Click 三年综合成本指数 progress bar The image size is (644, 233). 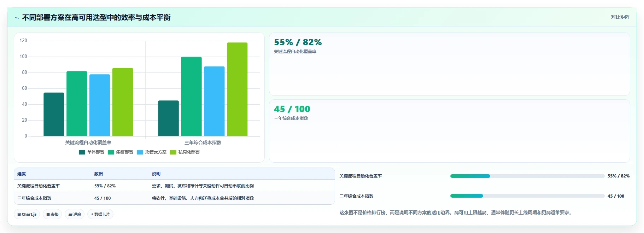point(527,196)
